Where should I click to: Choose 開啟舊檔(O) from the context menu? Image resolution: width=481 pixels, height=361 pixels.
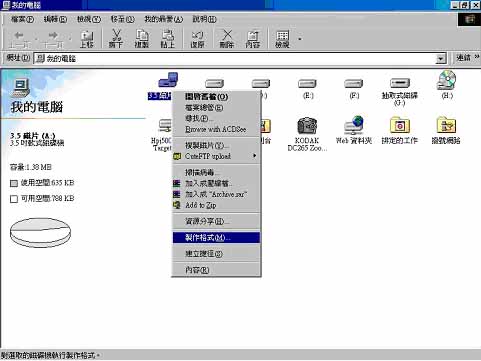click(x=216, y=97)
